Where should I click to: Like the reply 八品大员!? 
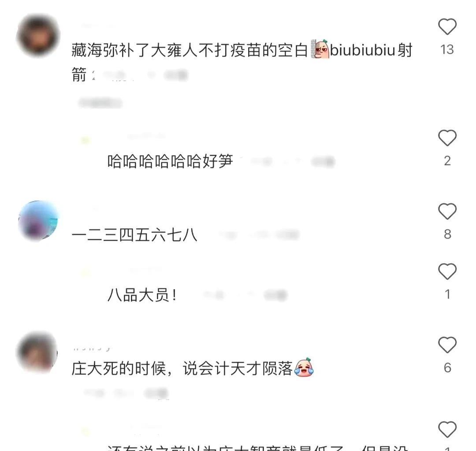(x=447, y=271)
